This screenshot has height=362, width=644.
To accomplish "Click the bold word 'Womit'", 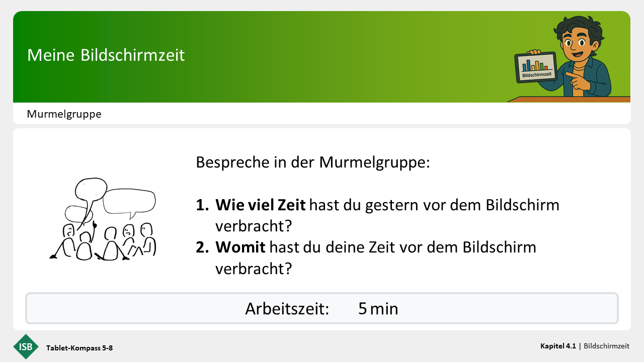I will pos(240,247).
